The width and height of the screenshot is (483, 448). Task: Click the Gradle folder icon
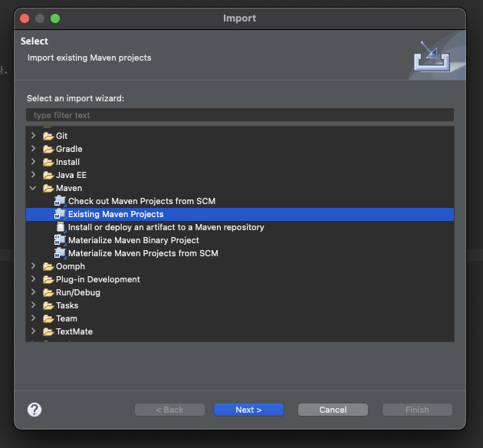pos(48,149)
